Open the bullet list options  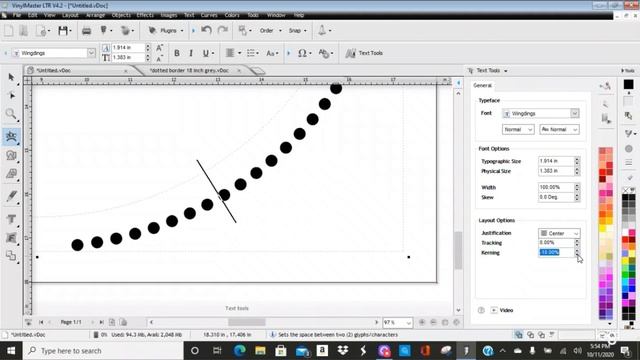coord(251,53)
